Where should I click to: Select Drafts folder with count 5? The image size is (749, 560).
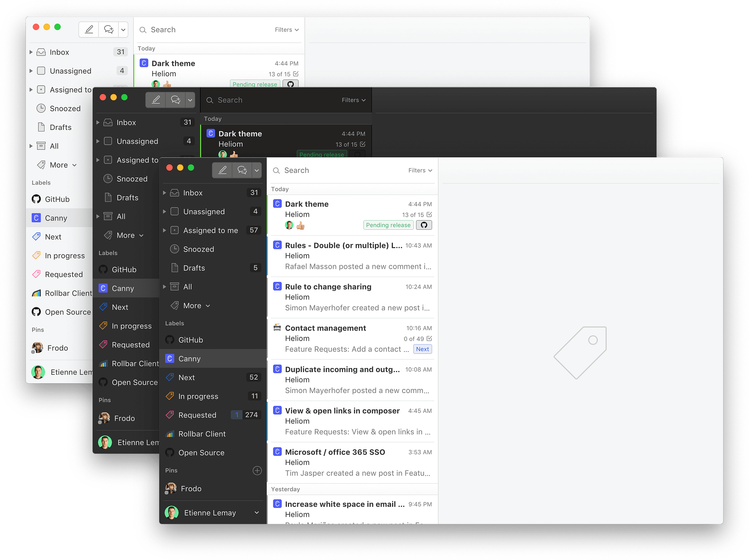tap(194, 268)
